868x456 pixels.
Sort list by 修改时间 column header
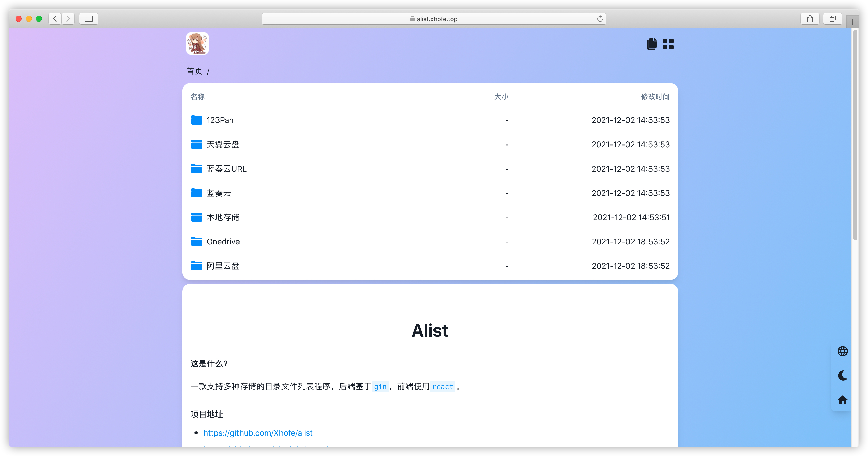(655, 97)
